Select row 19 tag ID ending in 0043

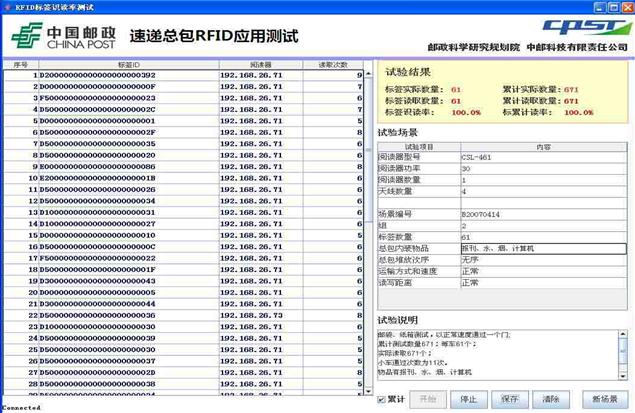click(129, 281)
